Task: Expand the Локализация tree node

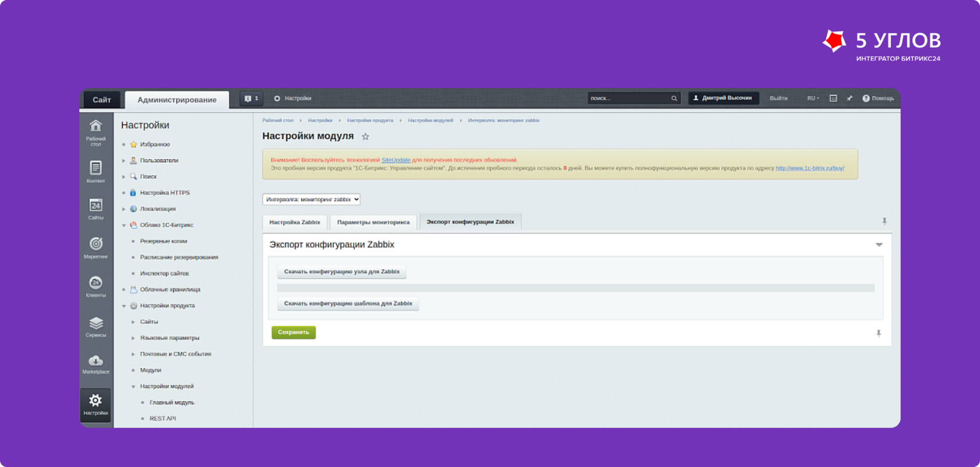Action: click(124, 209)
